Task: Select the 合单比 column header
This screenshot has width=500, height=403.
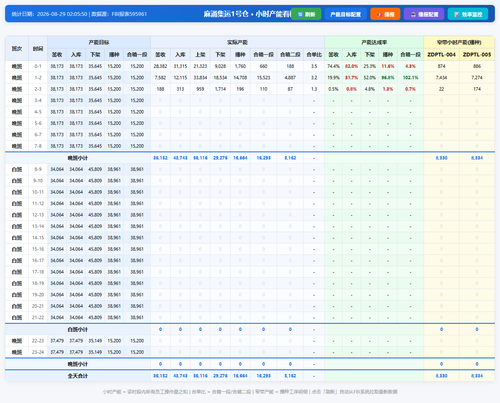Action: click(314, 54)
